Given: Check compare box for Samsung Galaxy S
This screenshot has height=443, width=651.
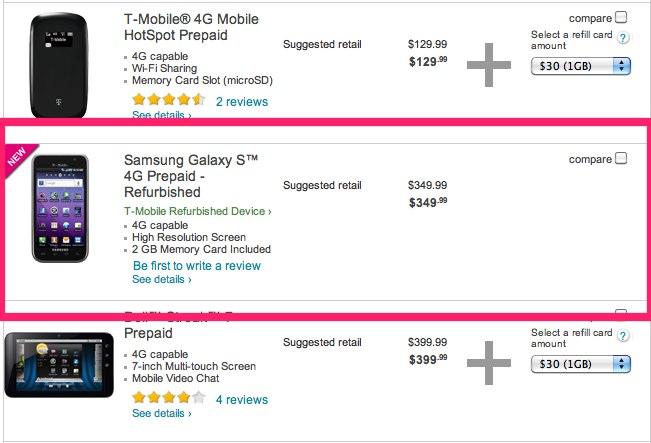Looking at the screenshot, I should (x=621, y=158).
